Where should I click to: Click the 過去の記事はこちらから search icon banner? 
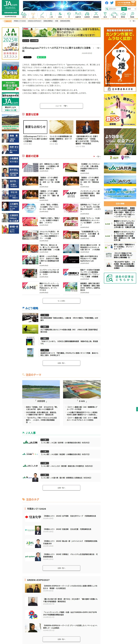point(120,278)
